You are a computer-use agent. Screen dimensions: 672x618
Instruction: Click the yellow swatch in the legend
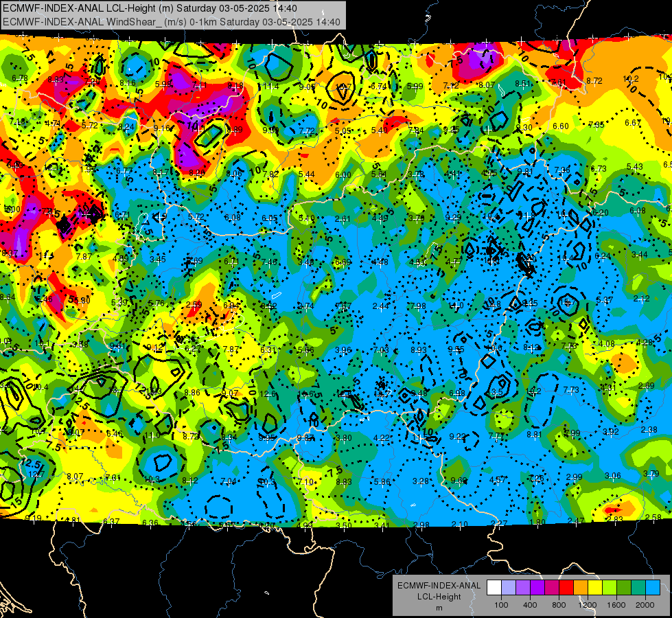click(x=595, y=588)
